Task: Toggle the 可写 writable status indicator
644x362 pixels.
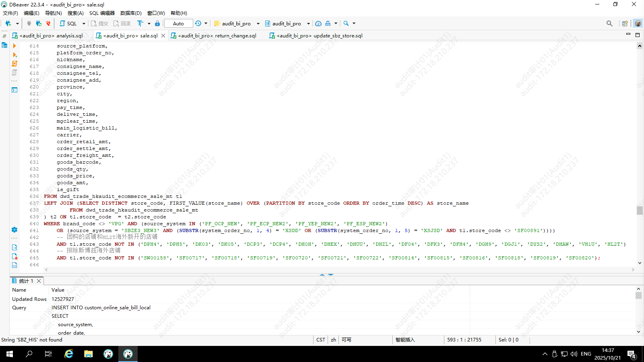Action: tap(346, 340)
